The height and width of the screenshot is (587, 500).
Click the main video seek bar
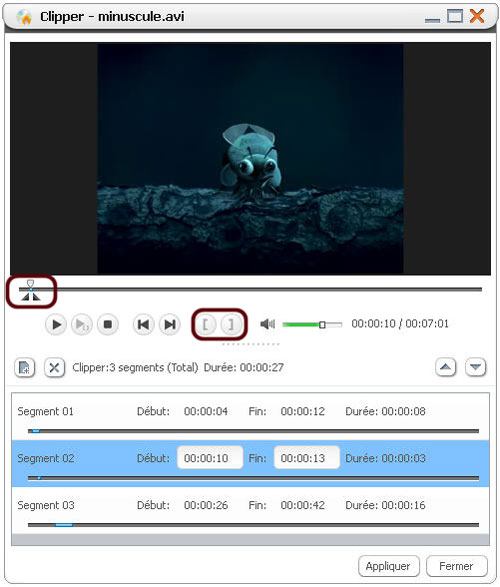(x=250, y=289)
